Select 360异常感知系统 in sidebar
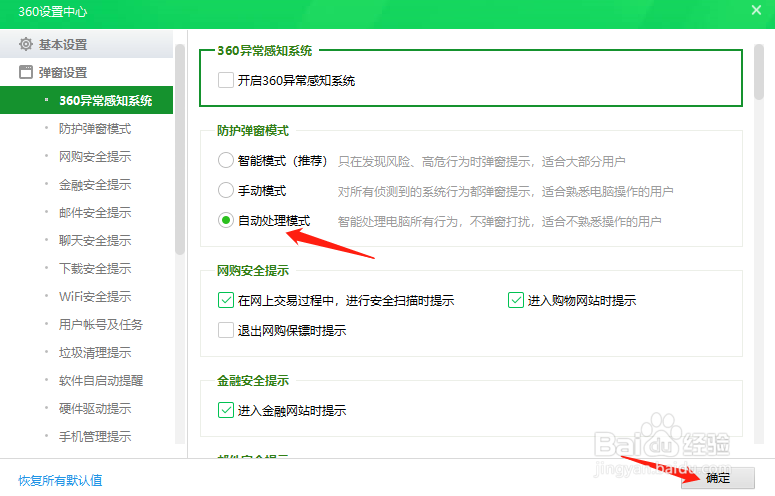The height and width of the screenshot is (496, 775). click(86, 100)
